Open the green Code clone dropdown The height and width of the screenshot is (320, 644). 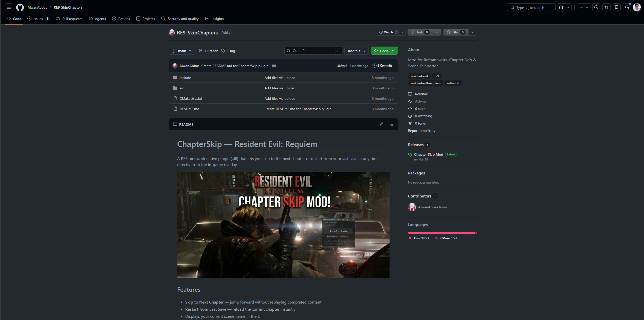pyautogui.click(x=384, y=51)
